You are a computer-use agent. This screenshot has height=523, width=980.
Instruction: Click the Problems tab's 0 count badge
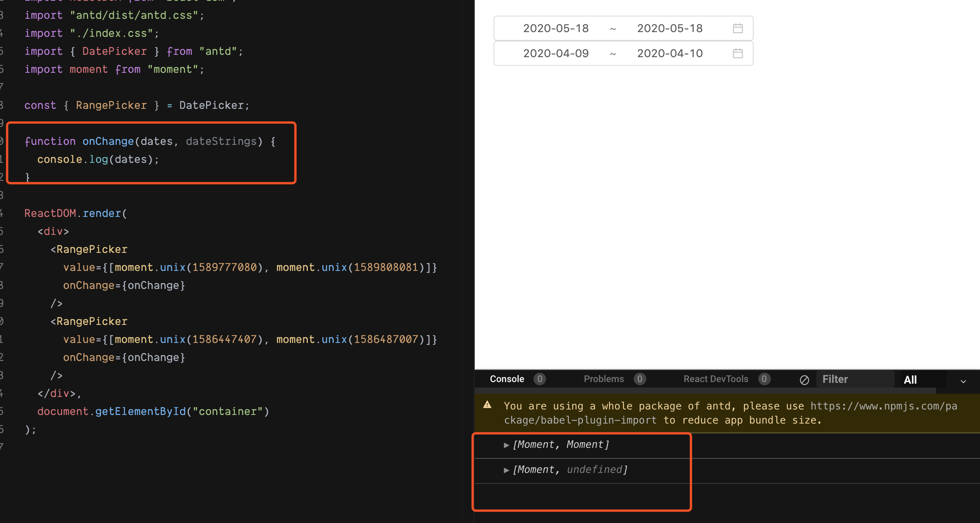click(640, 379)
